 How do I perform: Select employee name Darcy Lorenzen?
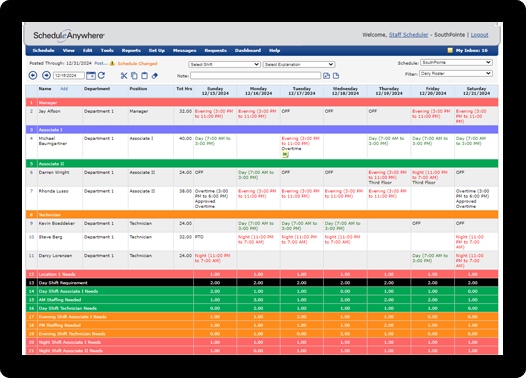[55, 256]
